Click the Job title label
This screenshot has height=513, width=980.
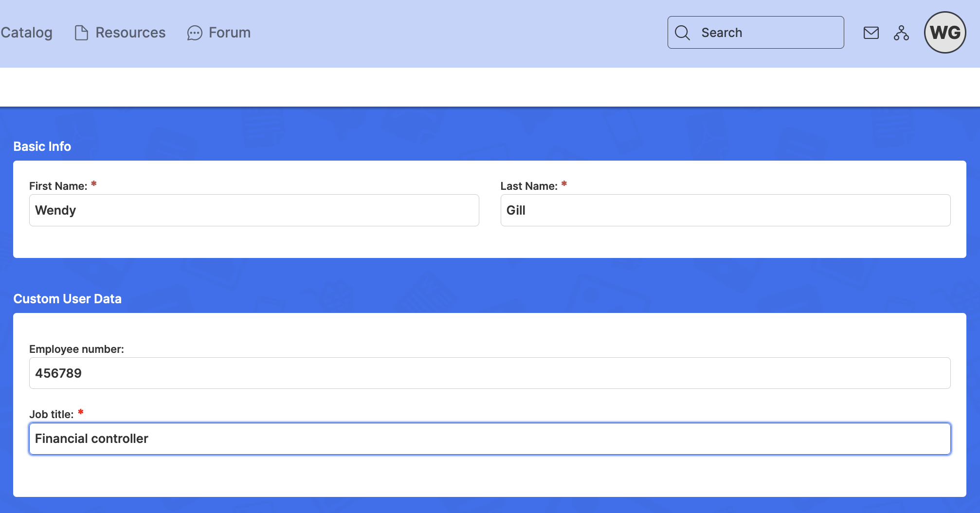click(52, 414)
